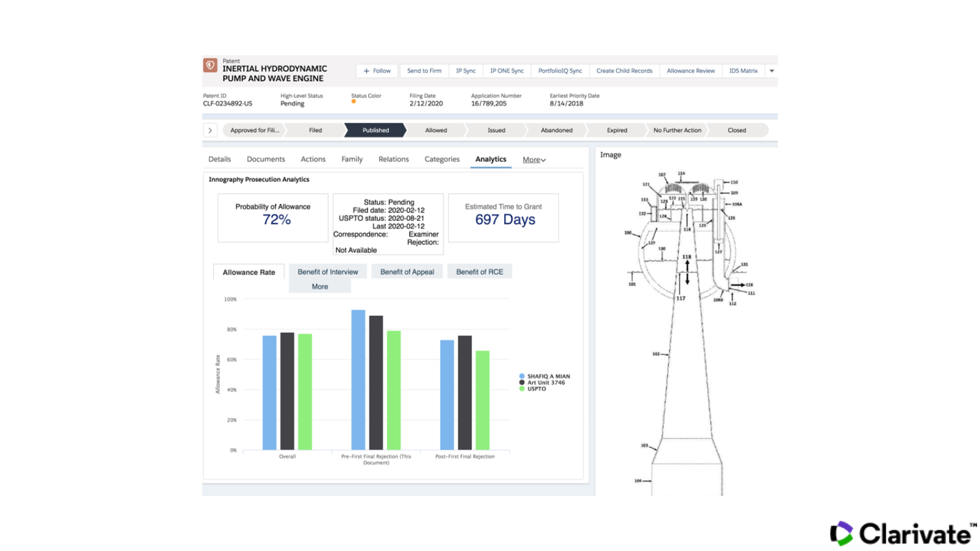Click Earliest Priority Date 8/14/2018 value
The height and width of the screenshot is (551, 980).
pyautogui.click(x=566, y=103)
